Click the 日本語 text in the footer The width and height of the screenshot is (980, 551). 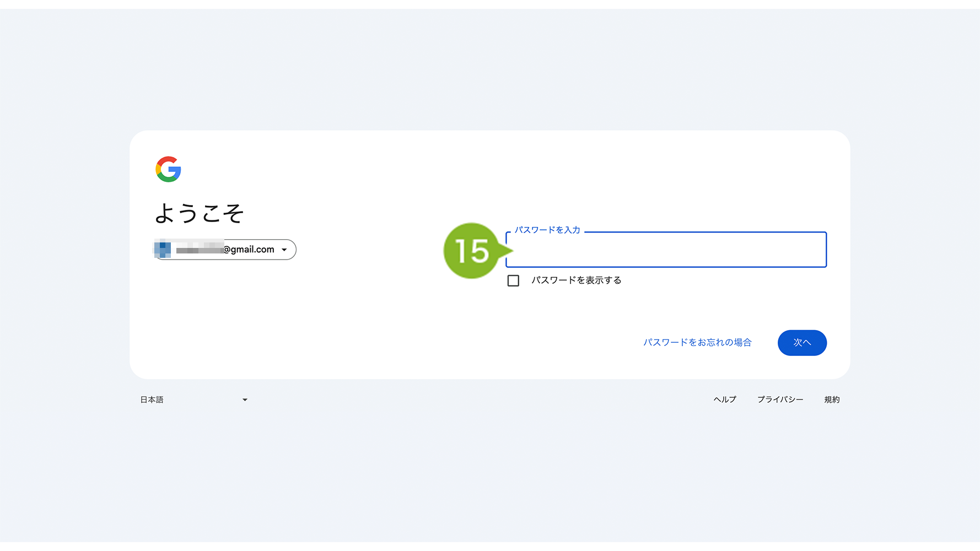click(x=152, y=399)
